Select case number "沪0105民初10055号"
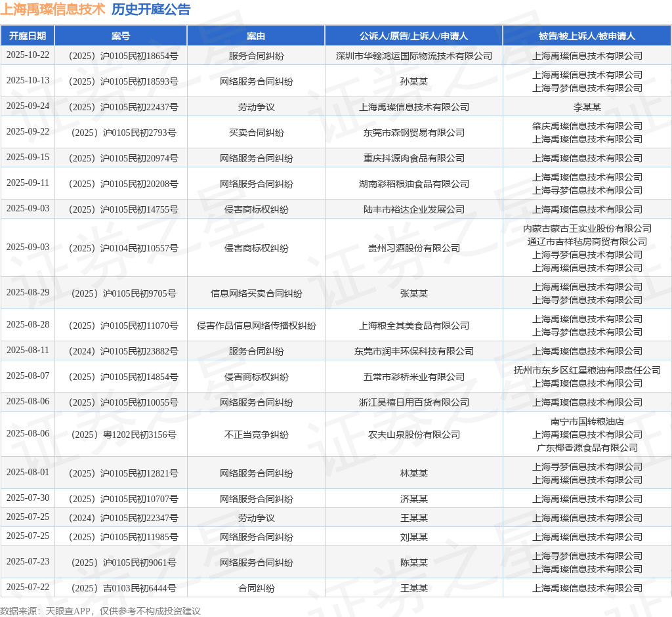Screen dimensions: 672x617 (x=139, y=402)
